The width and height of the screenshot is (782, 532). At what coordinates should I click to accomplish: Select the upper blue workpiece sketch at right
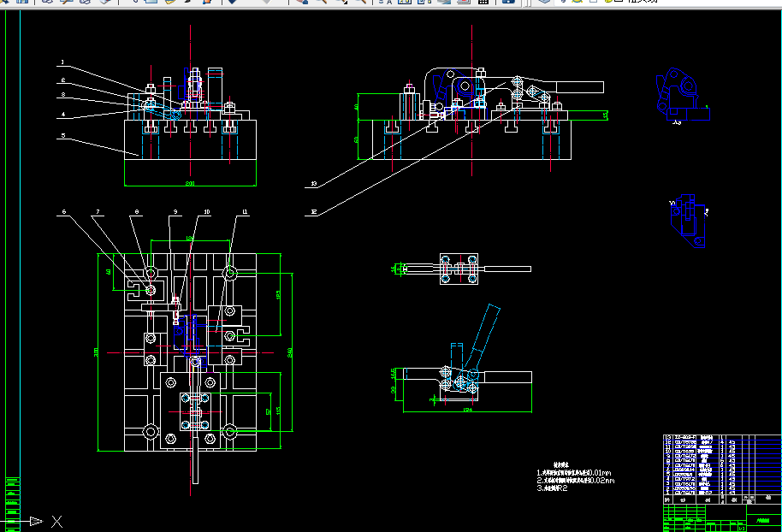[x=682, y=96]
